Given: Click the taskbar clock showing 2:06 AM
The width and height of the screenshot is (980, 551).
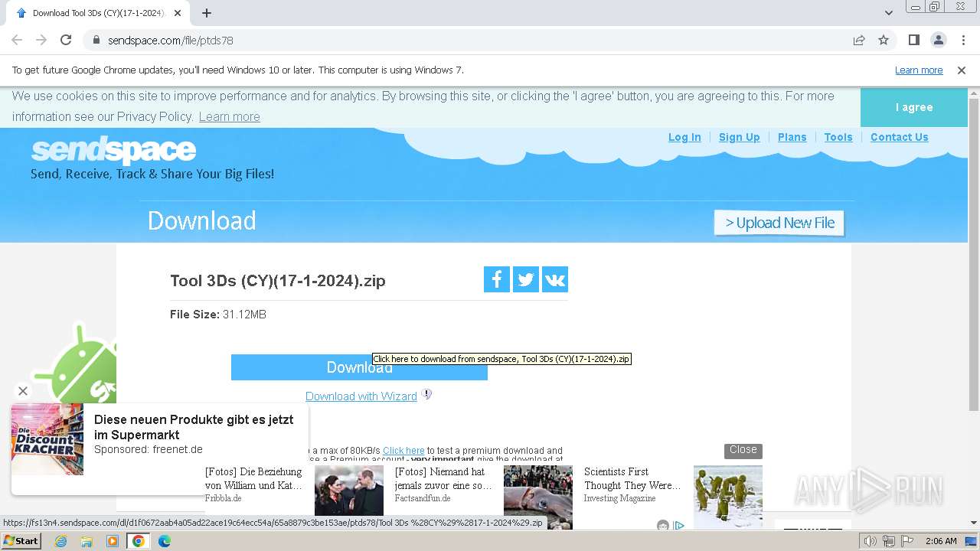Looking at the screenshot, I should (941, 541).
